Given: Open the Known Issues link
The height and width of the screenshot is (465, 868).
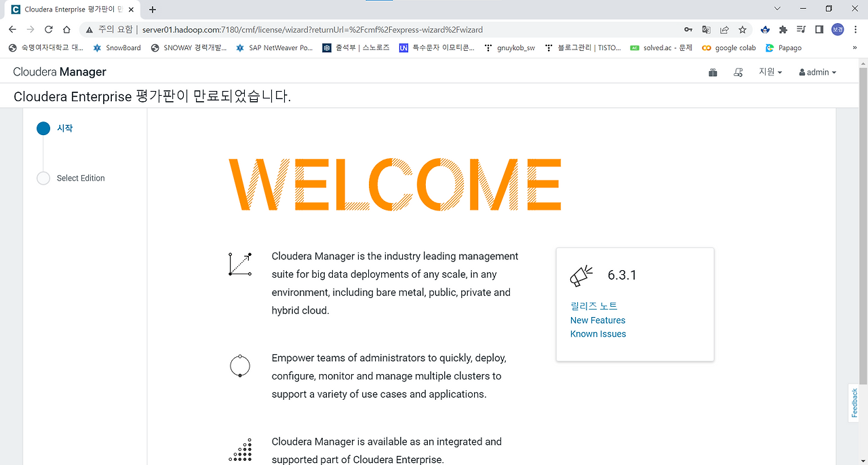Looking at the screenshot, I should click(598, 334).
